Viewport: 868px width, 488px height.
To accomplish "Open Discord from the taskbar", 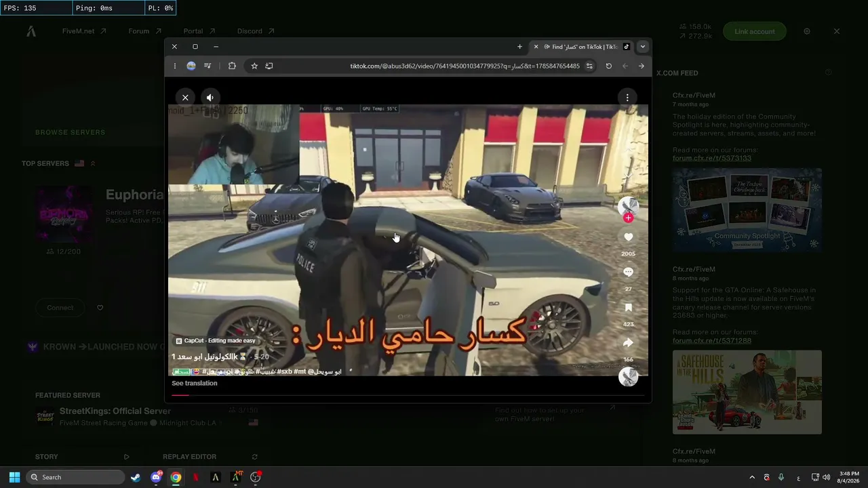I will pos(156,477).
